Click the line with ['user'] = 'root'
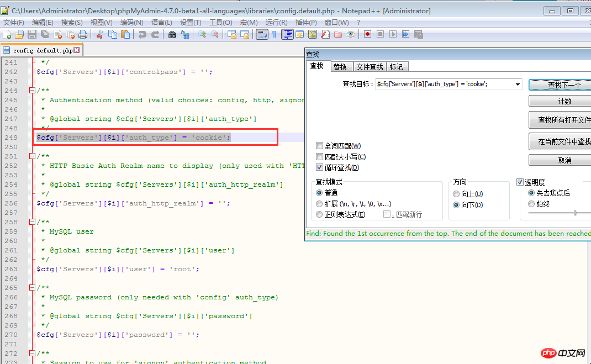The width and height of the screenshot is (591, 364). (118, 269)
